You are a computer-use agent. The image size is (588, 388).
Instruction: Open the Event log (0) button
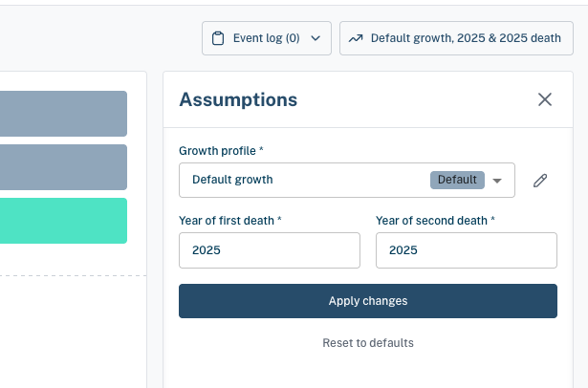[x=267, y=38]
